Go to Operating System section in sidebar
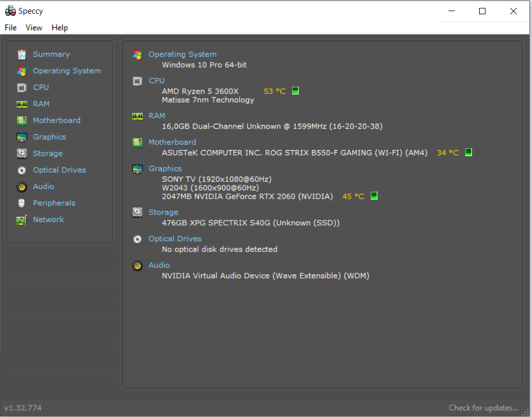The height and width of the screenshot is (417, 532). click(67, 71)
